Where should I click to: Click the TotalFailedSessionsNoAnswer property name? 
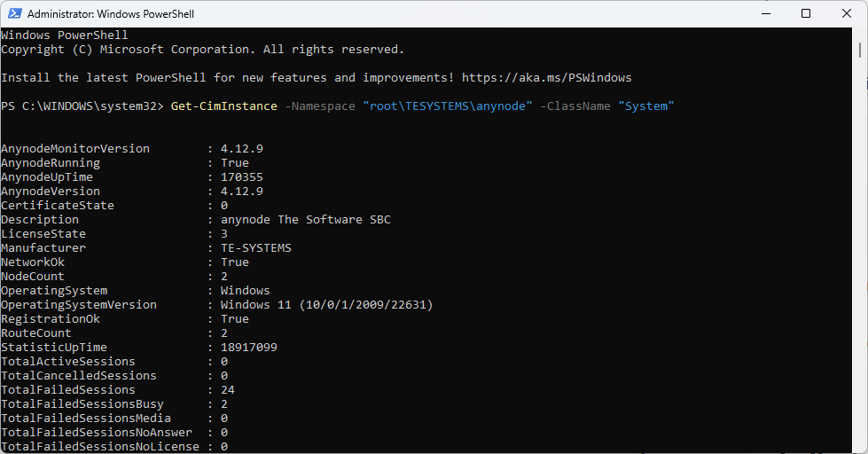click(97, 432)
